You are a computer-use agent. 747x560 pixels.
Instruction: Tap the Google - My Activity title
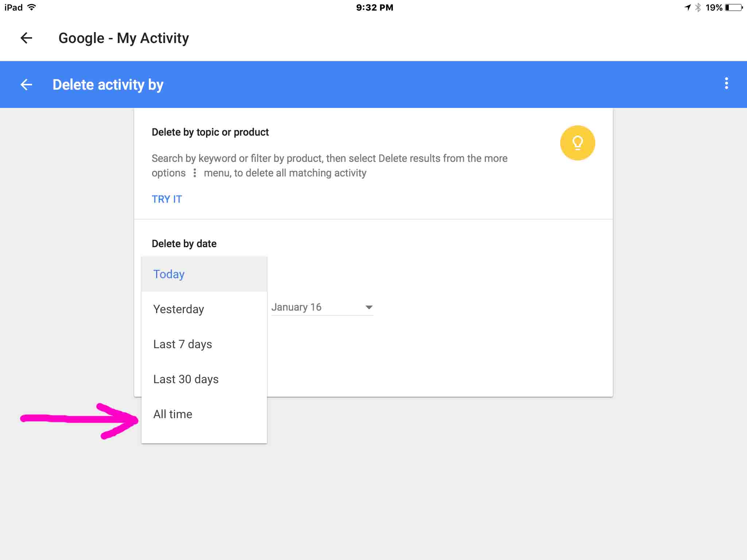pyautogui.click(x=124, y=38)
